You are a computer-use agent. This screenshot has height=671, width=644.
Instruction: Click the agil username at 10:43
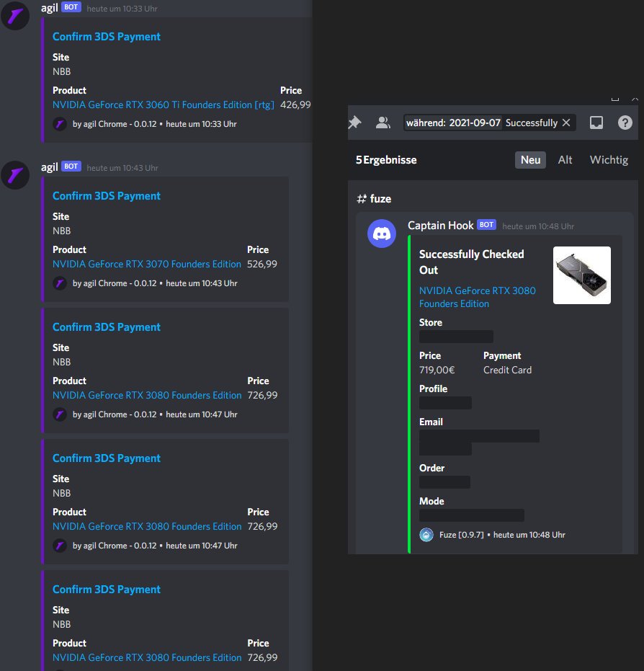click(50, 167)
